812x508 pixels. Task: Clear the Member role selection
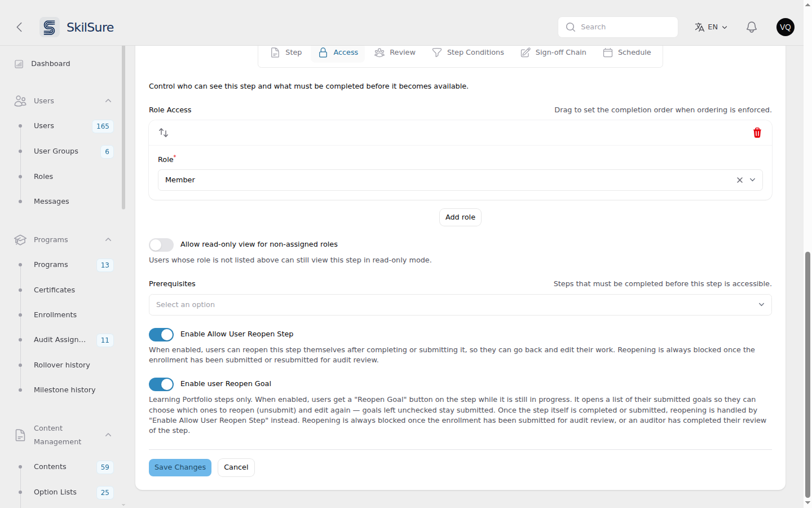[x=740, y=180]
